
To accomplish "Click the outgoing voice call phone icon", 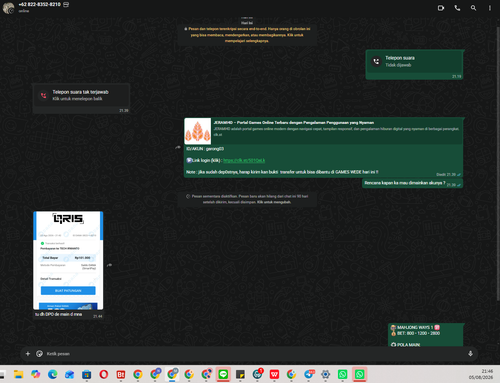I will coord(376,61).
